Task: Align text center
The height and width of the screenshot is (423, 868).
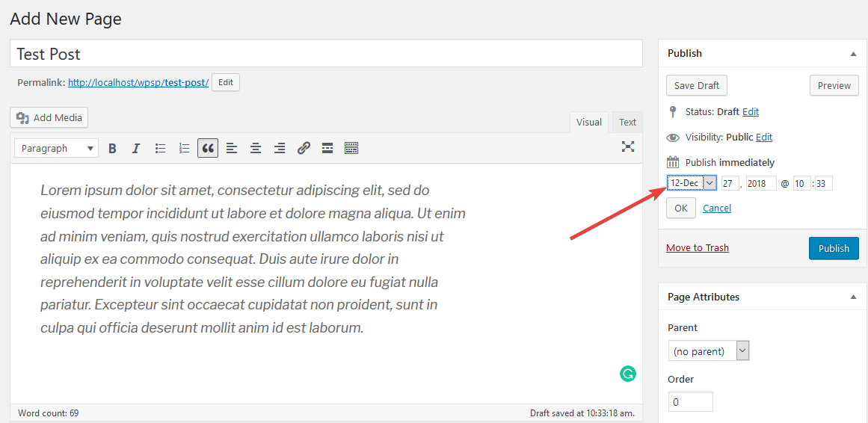Action: click(x=255, y=149)
